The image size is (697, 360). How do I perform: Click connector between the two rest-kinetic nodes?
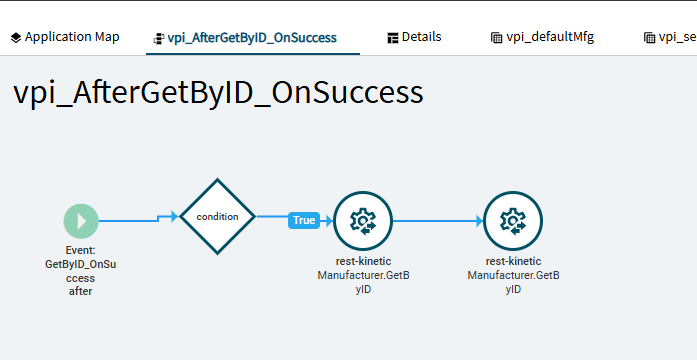tap(438, 221)
